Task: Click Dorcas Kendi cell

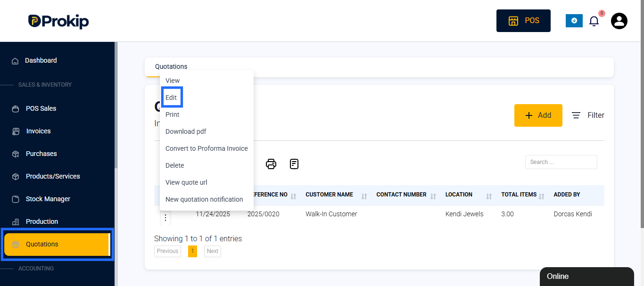Action: coord(573,214)
